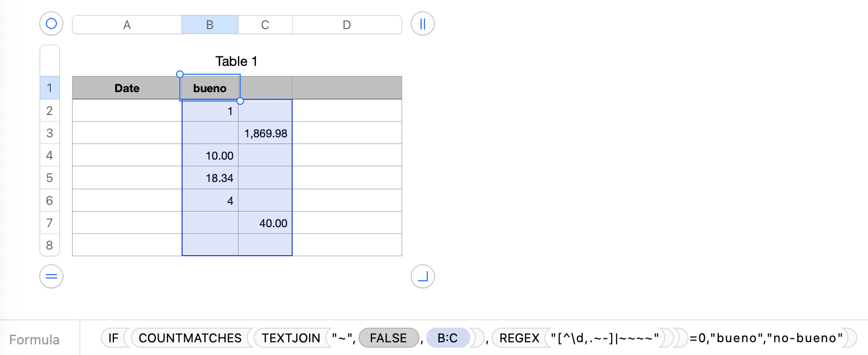The width and height of the screenshot is (868, 355).
Task: Select column B header
Action: pos(209,25)
